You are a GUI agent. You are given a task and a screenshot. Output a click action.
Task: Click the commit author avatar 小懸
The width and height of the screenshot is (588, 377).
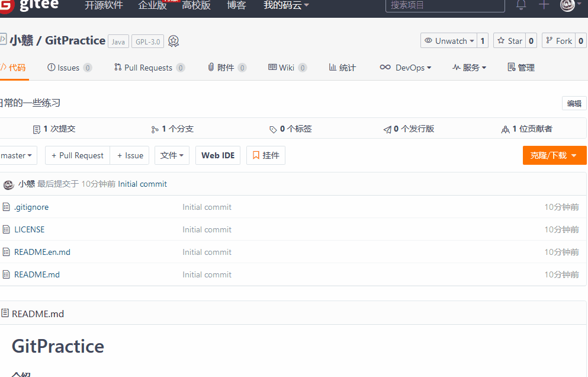8,184
